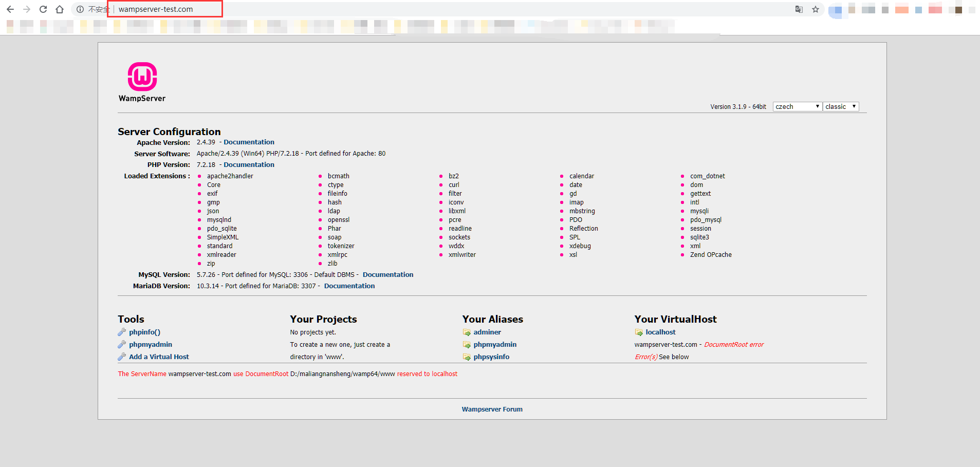The image size is (980, 467).
Task: Click the browser forward arrow
Action: click(x=27, y=9)
